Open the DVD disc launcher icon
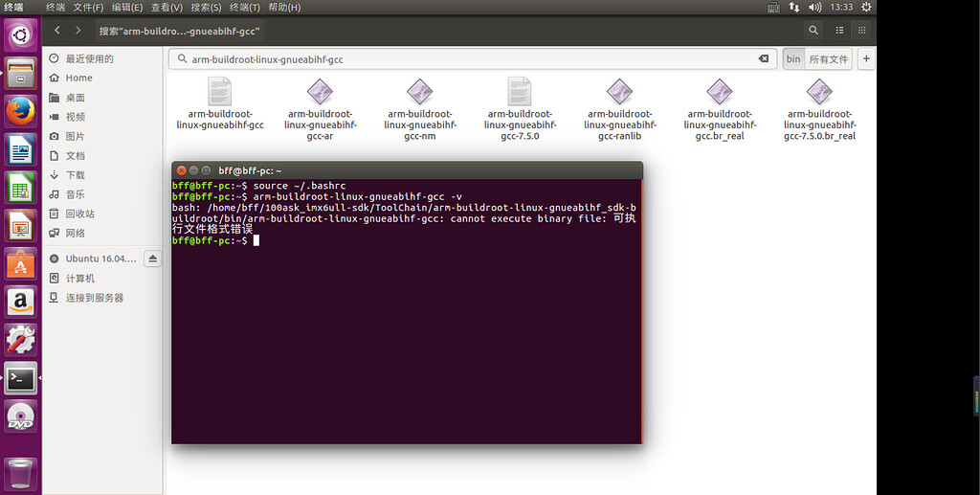This screenshot has width=980, height=495. 21,416
